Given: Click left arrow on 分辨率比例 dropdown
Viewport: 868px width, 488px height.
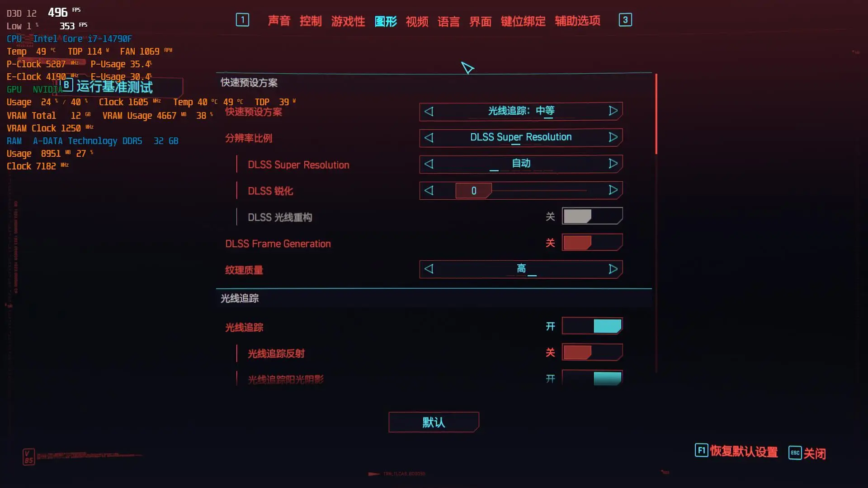Looking at the screenshot, I should click(x=429, y=137).
